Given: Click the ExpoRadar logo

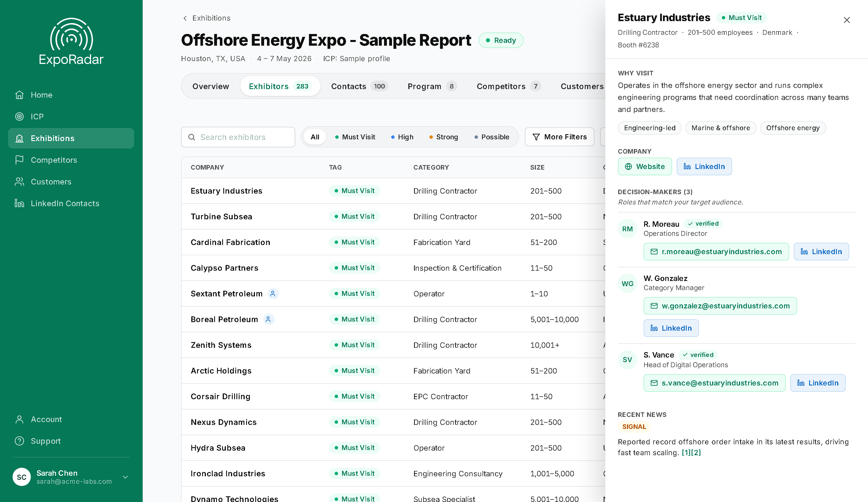Looking at the screenshot, I should click(71, 42).
